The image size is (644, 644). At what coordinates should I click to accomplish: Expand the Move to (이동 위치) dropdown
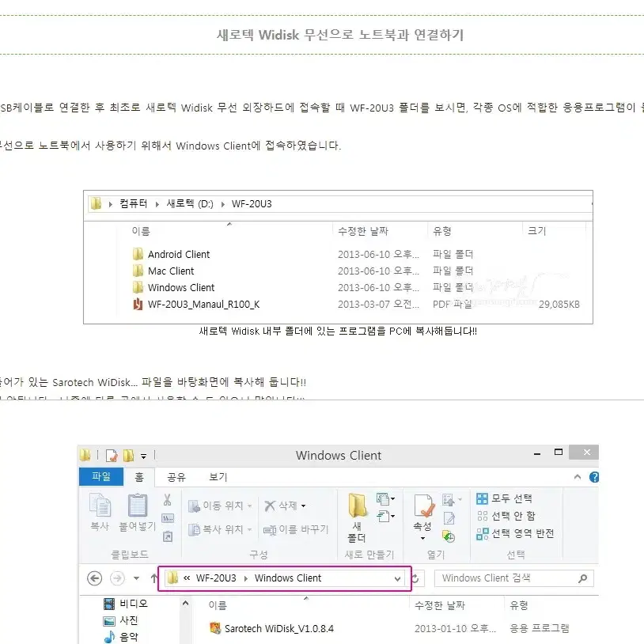249,506
